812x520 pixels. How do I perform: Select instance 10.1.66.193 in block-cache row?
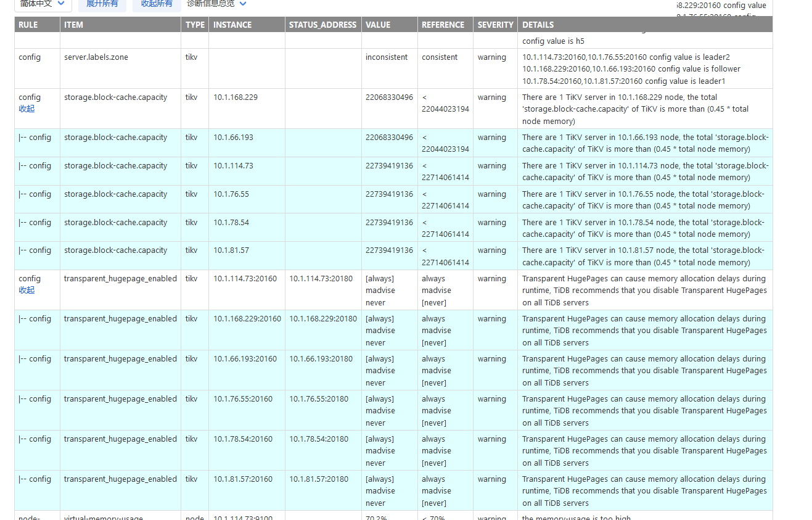(x=233, y=138)
